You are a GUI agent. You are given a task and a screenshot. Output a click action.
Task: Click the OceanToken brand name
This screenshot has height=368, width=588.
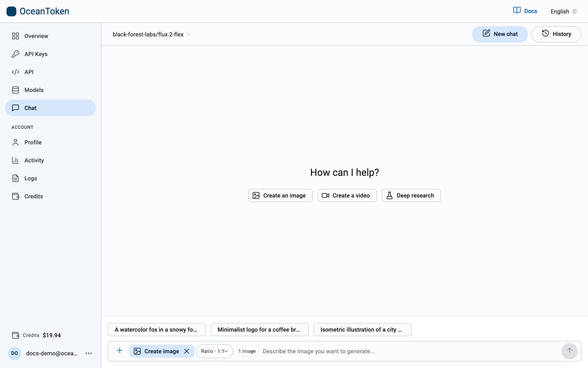[44, 11]
